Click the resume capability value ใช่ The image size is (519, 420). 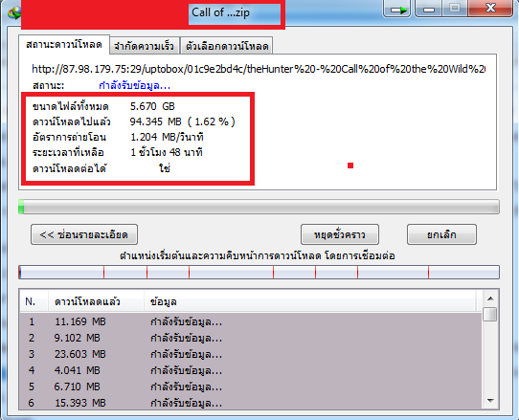tap(165, 168)
